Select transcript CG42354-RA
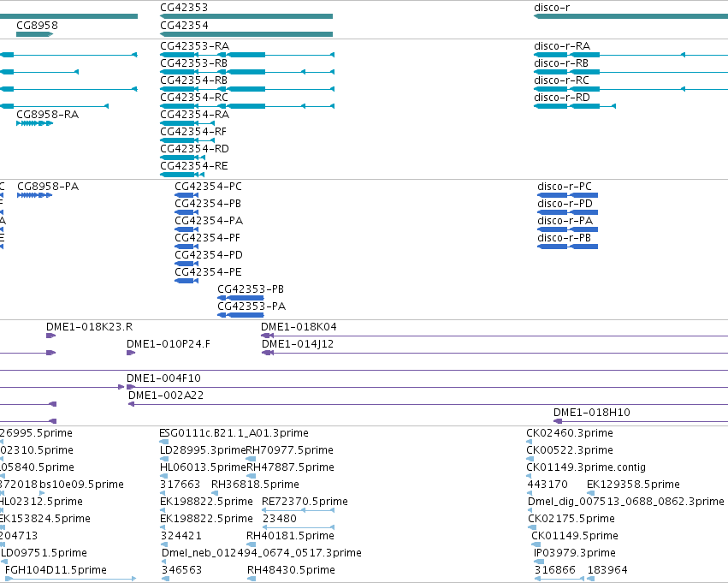This screenshot has width=728, height=583. pos(187,123)
